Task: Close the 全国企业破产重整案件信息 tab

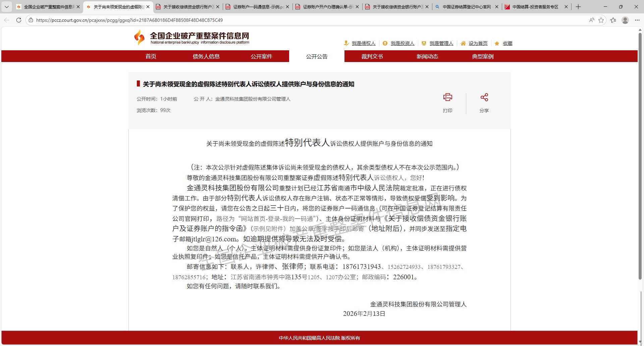Action: 78,7
